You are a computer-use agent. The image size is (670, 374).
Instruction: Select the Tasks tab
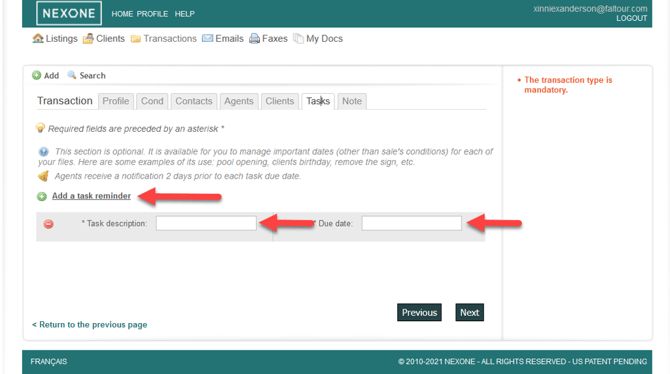318,101
